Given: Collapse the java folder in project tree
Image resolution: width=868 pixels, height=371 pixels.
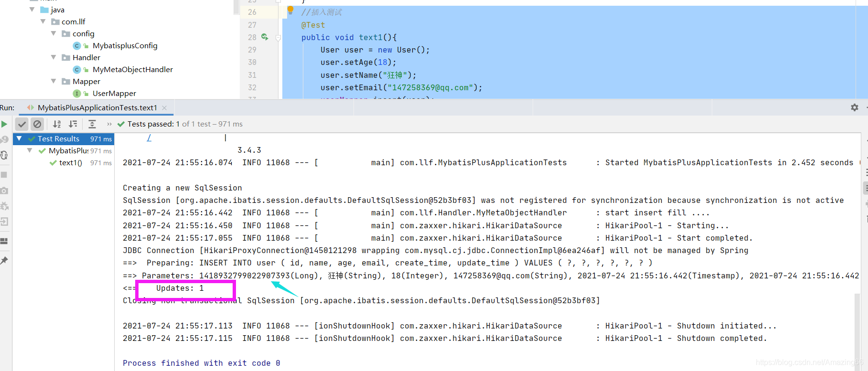Looking at the screenshot, I should 32,10.
